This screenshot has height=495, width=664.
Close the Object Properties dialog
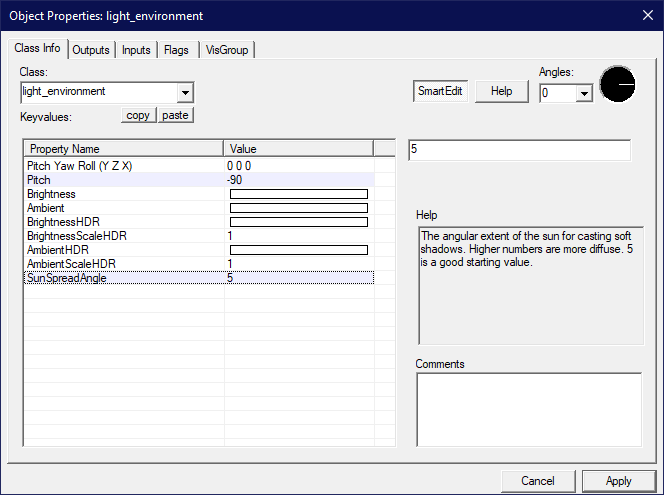pos(643,16)
